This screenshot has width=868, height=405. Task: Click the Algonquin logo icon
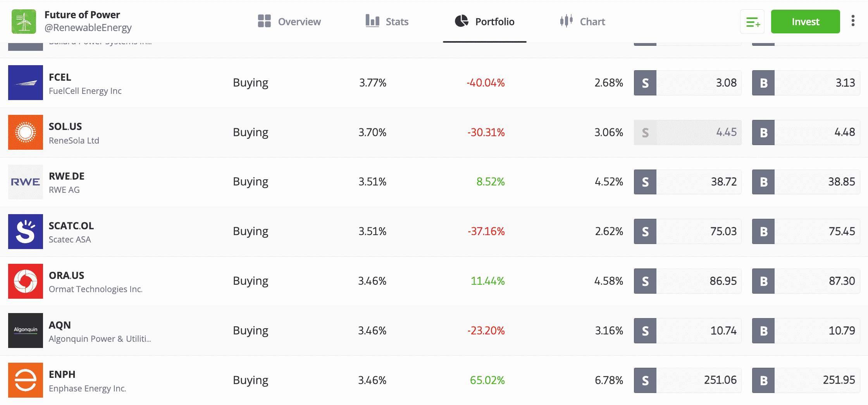pos(26,331)
